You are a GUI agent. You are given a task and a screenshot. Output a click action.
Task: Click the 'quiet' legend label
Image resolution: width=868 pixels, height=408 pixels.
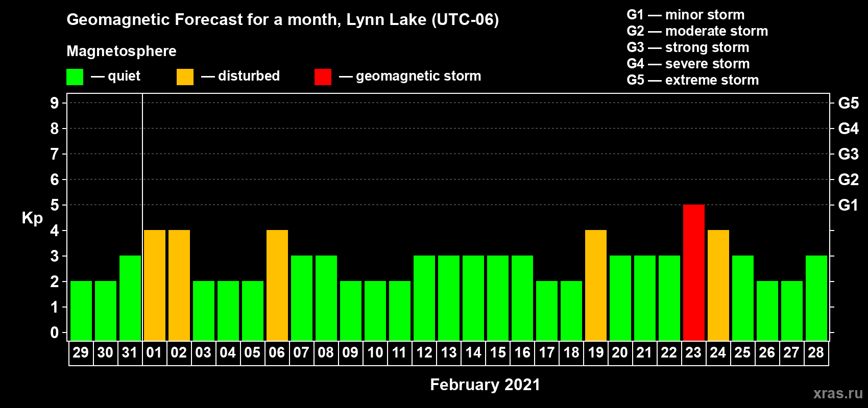pos(124,76)
